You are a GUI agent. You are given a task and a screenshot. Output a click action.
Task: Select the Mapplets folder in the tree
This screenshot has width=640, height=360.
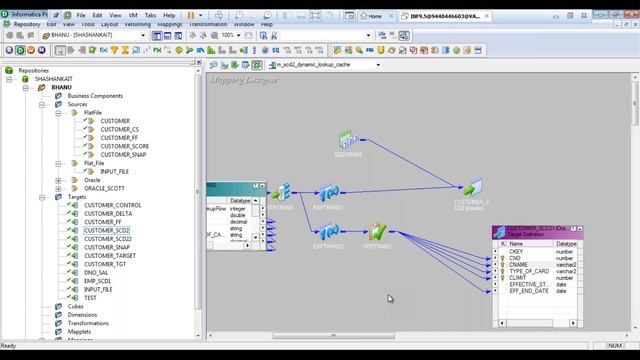point(79,332)
